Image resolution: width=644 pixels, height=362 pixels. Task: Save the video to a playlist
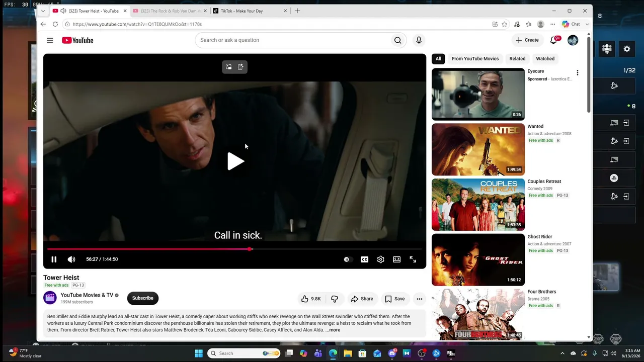[x=394, y=299]
